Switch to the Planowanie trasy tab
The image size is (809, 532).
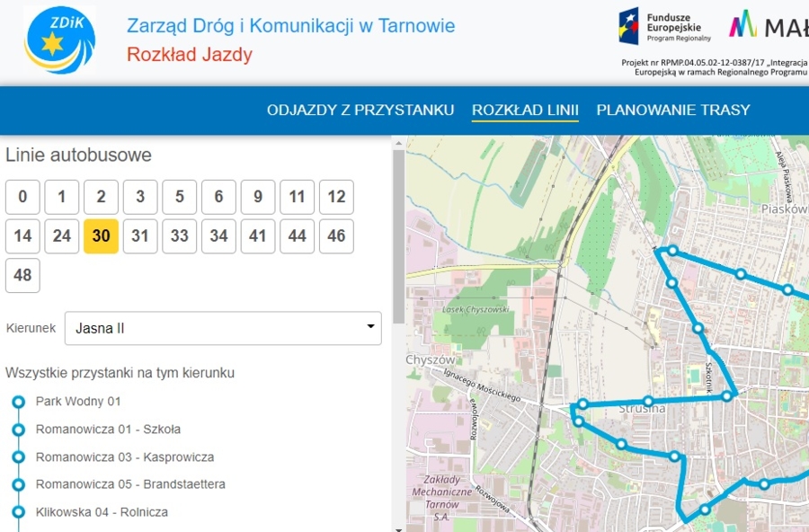point(672,110)
